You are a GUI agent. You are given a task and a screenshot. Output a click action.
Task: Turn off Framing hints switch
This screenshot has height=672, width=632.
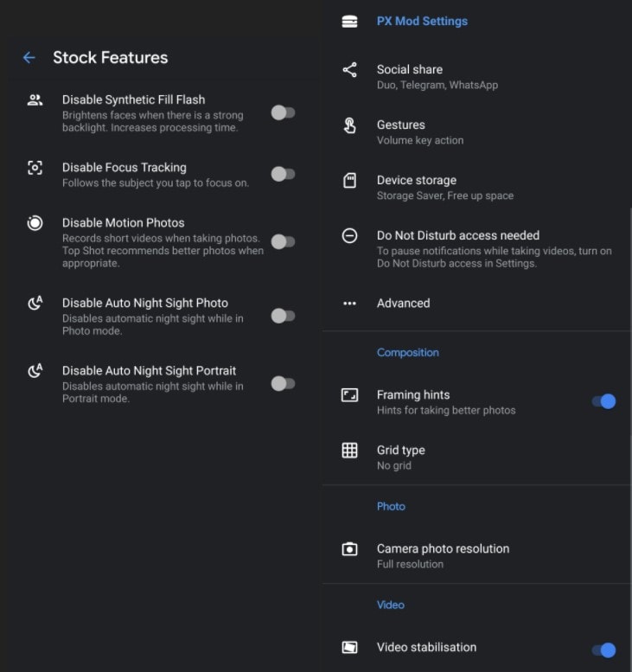coord(603,401)
